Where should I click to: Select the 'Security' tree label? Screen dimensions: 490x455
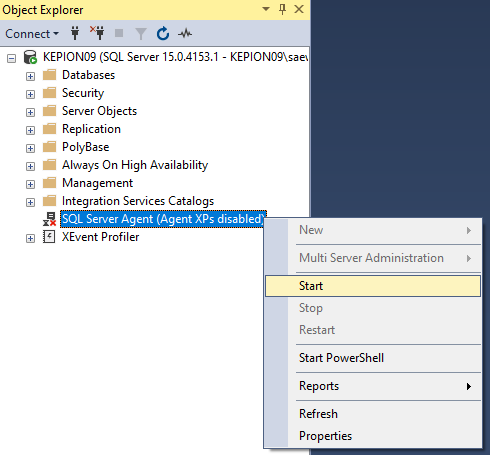click(x=83, y=93)
